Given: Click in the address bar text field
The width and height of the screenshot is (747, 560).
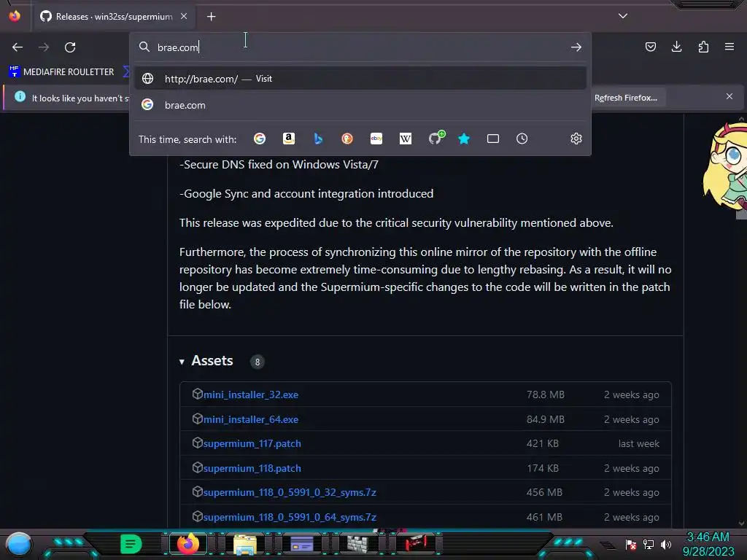Looking at the screenshot, I should (362, 47).
